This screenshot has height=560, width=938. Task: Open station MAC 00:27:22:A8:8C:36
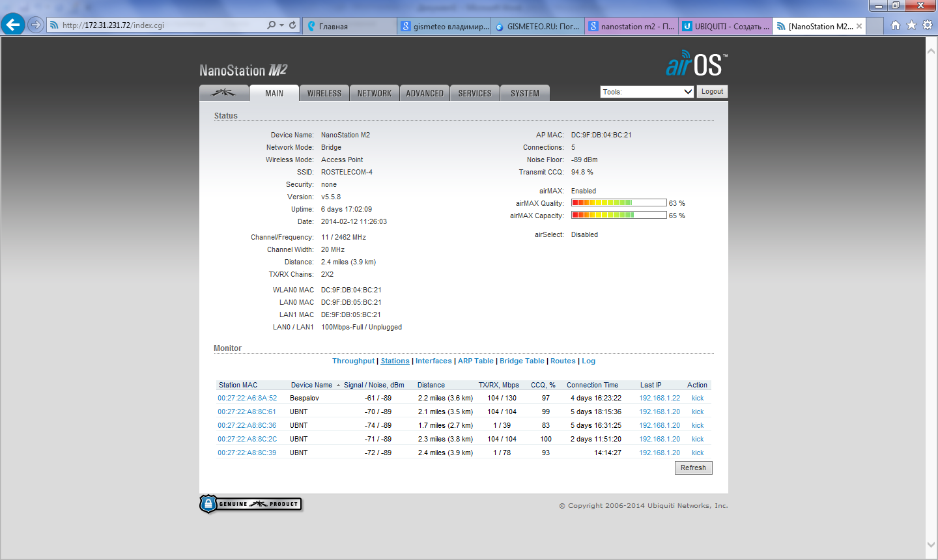pyautogui.click(x=247, y=425)
